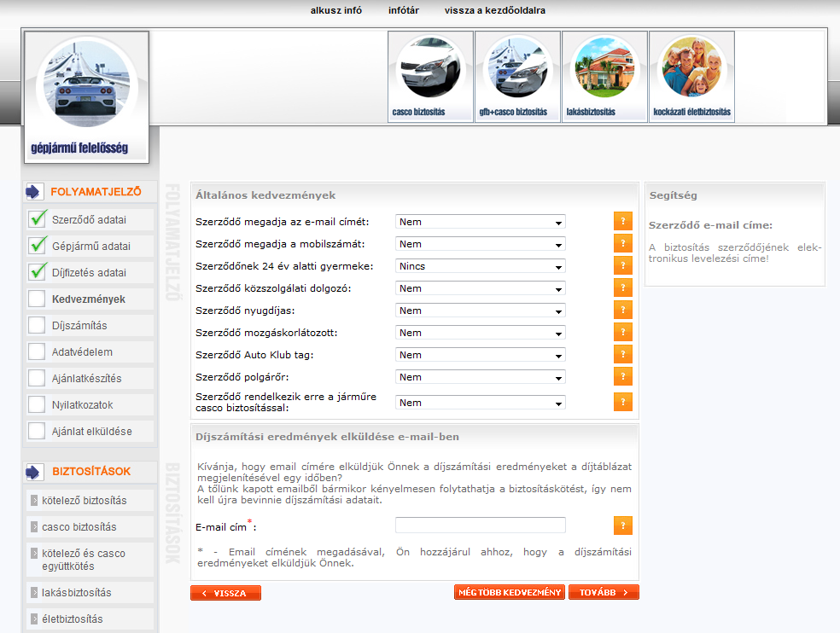Go to vissza a kezdőoldalra
This screenshot has width=840, height=633.
coord(494,10)
